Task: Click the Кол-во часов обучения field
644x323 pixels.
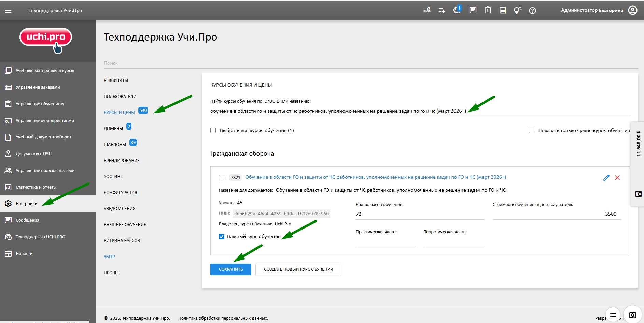Action: [x=420, y=214]
